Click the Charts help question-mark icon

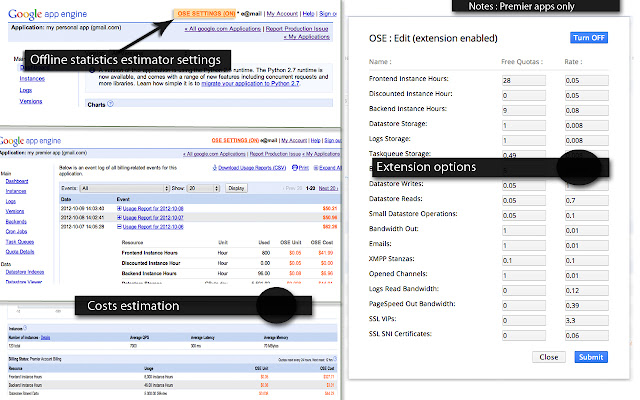pyautogui.click(x=110, y=104)
